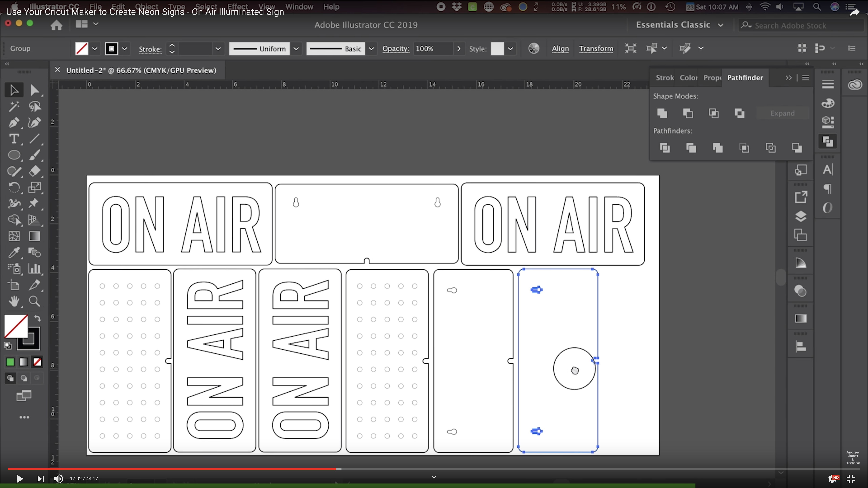Click the Fill swatch in toolbox
This screenshot has height=488, width=868.
[16, 326]
